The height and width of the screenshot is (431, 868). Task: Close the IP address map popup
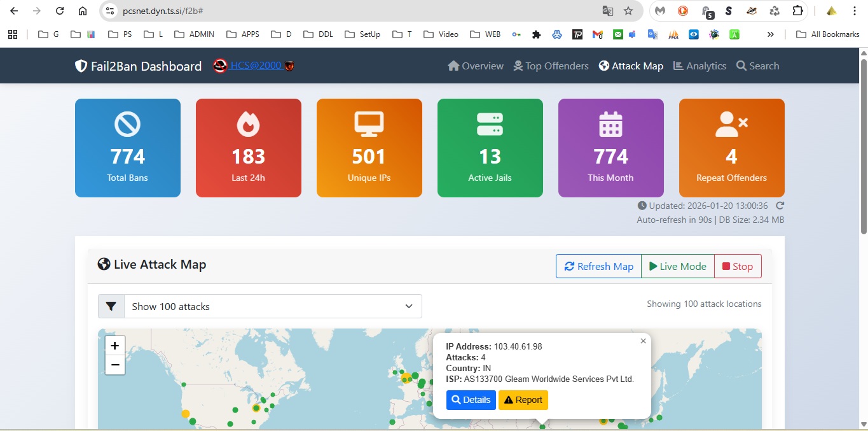click(x=643, y=341)
